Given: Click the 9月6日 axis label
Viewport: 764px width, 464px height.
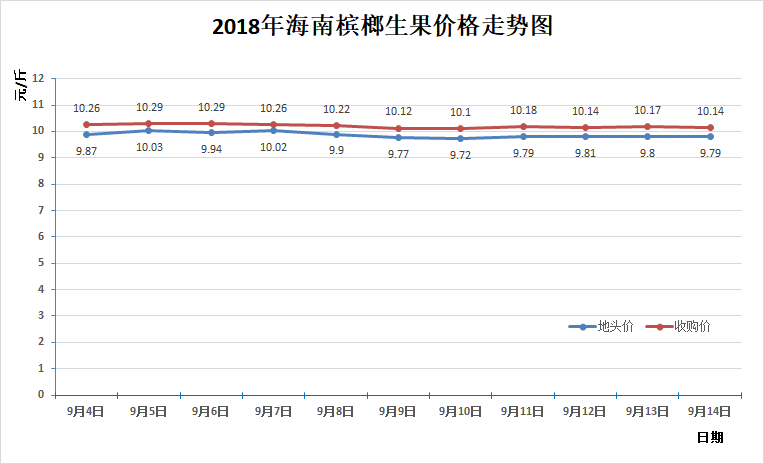Looking at the screenshot, I should 211,411.
